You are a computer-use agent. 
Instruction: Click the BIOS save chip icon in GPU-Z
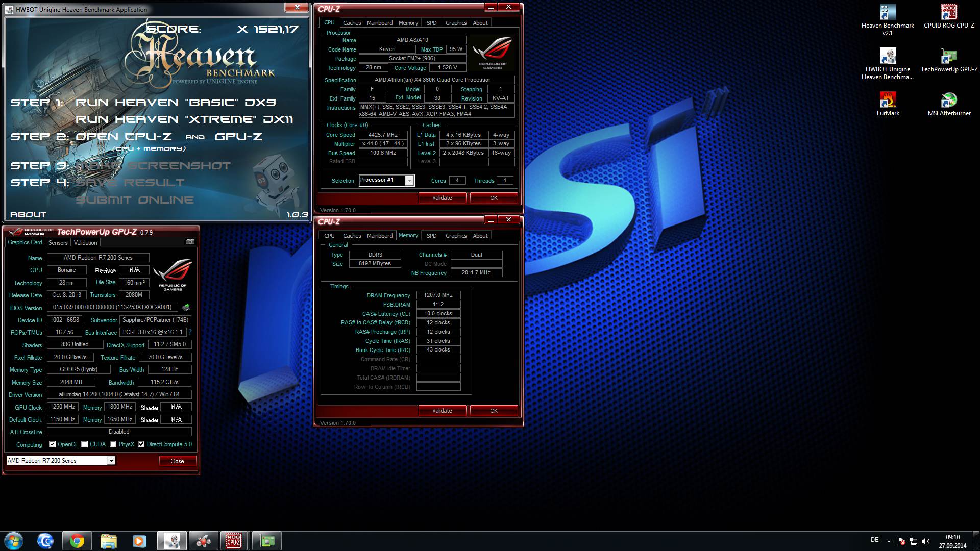point(186,307)
